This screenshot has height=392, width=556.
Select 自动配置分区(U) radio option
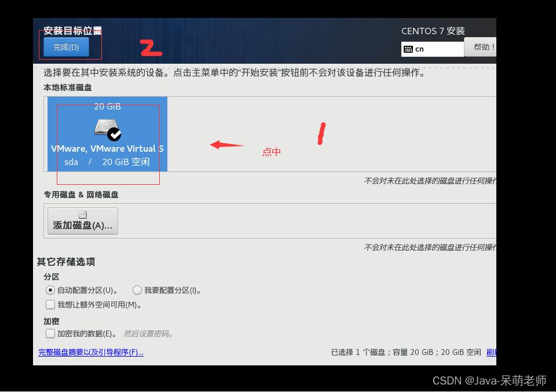(x=50, y=290)
